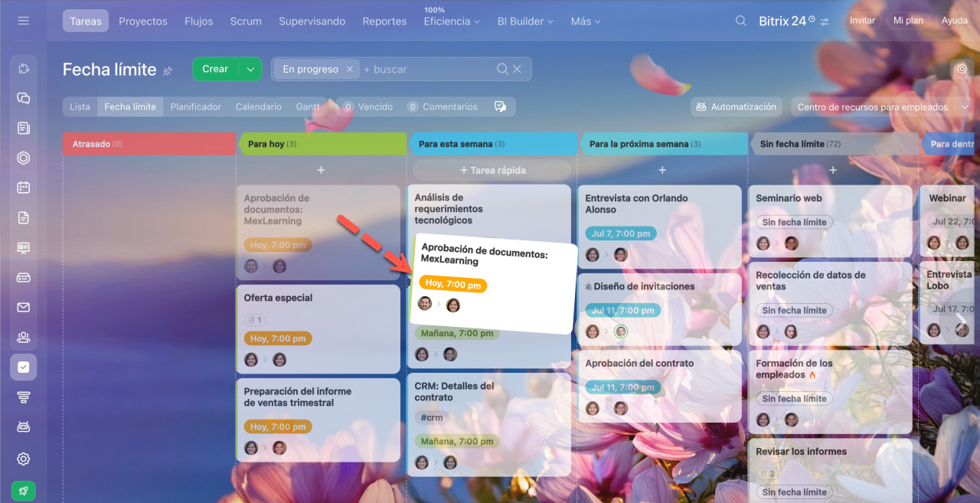Toggle the Comentarios counter filter
The image size is (980, 503).
[x=443, y=107]
